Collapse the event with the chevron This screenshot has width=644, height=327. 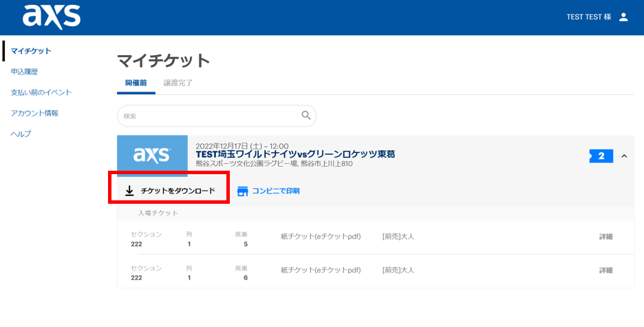pos(624,156)
